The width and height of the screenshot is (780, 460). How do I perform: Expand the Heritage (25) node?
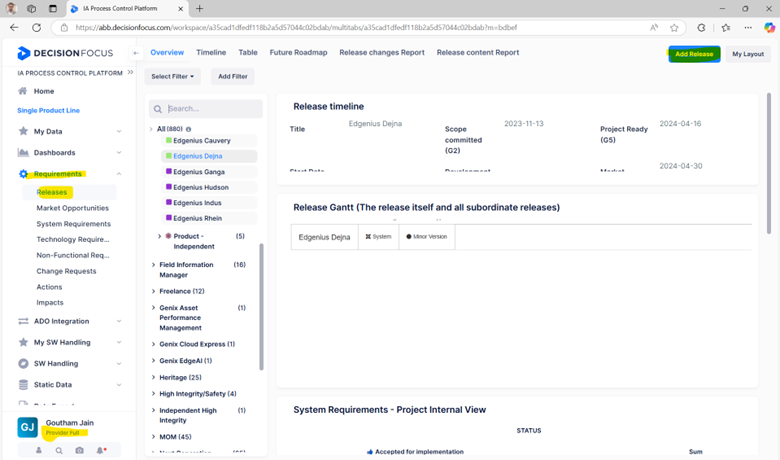click(153, 377)
